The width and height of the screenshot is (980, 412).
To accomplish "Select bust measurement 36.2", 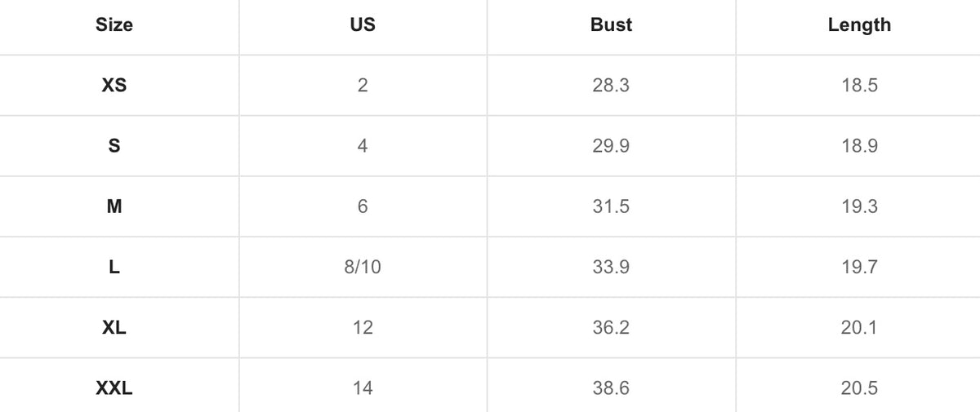I will 611,328.
